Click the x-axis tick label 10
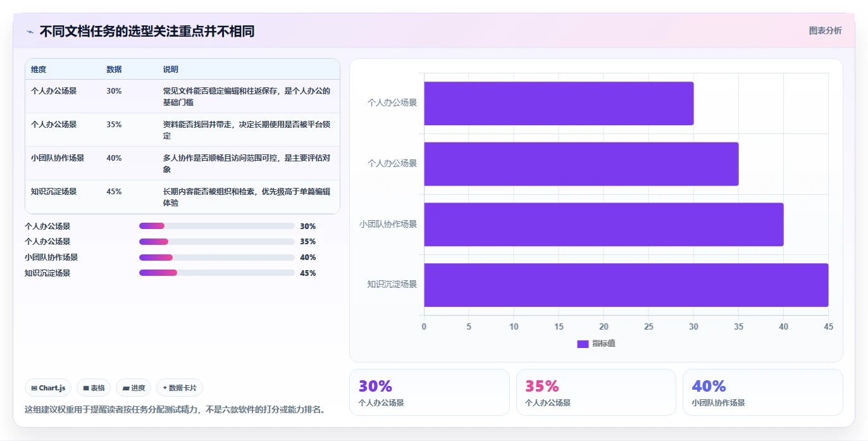868x441 pixels. [x=514, y=326]
